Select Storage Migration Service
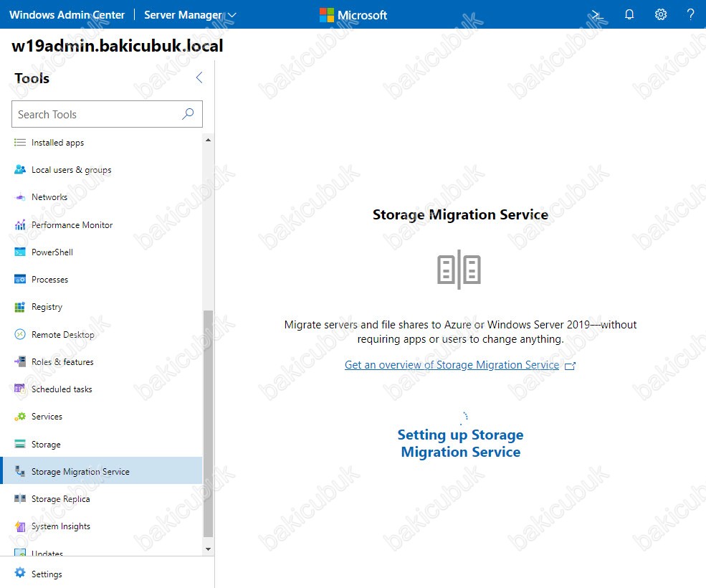The image size is (706, 588). (102, 471)
